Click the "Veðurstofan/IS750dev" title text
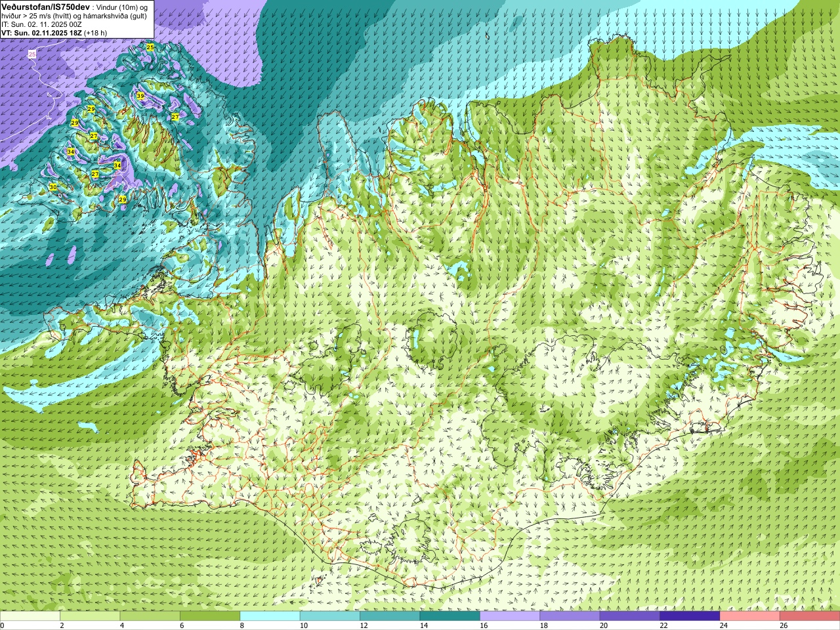840x630 pixels. coord(45,6)
